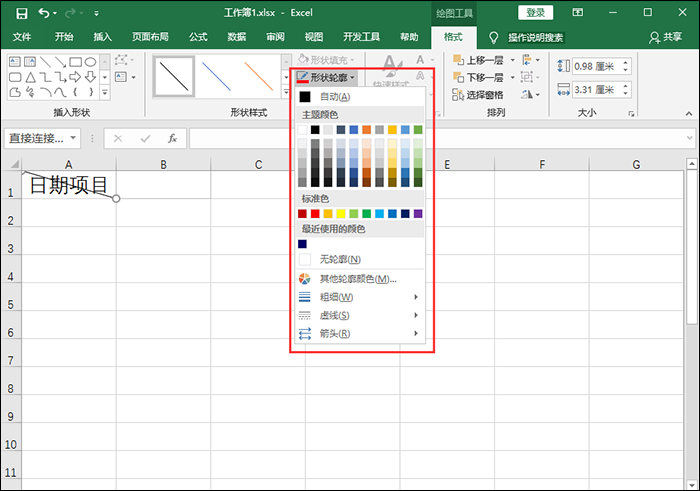
Task: Click 操作说明搜索 search box
Action: (x=535, y=37)
